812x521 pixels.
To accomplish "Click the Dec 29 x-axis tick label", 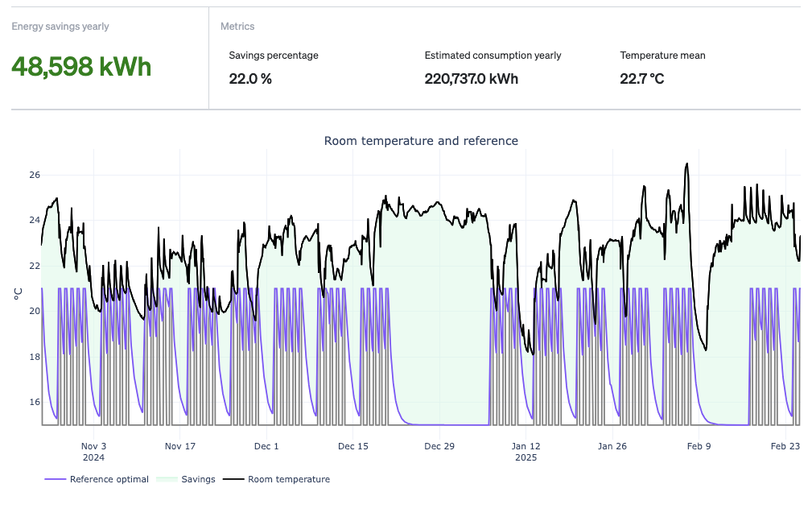I will 439,446.
